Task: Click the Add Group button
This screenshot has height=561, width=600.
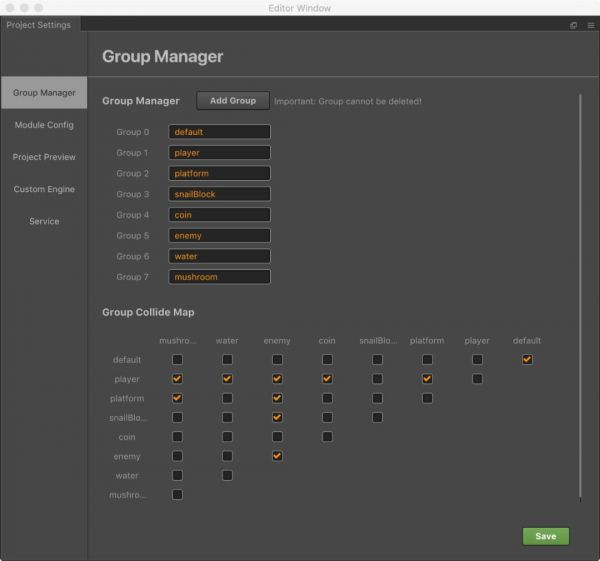Action: [233, 101]
